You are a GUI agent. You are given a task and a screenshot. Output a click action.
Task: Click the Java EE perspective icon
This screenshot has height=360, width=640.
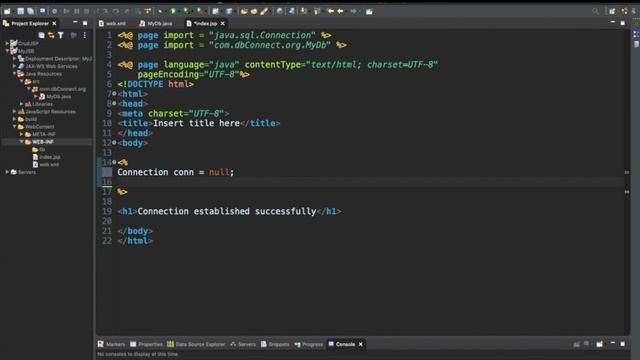(x=624, y=11)
